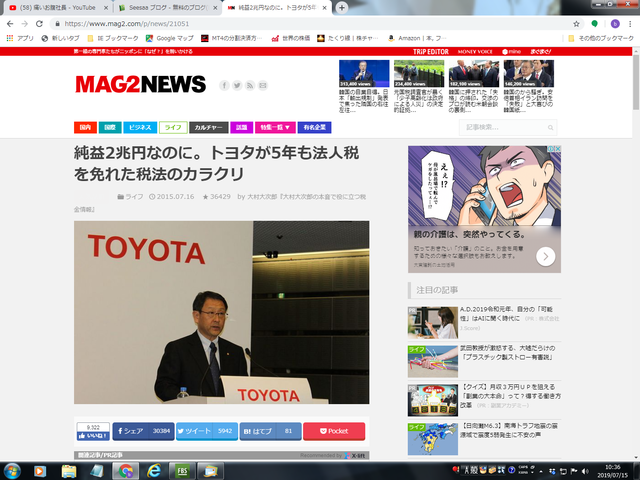Open the IE ブックマーク folder
The height and width of the screenshot is (480, 640).
point(113,38)
